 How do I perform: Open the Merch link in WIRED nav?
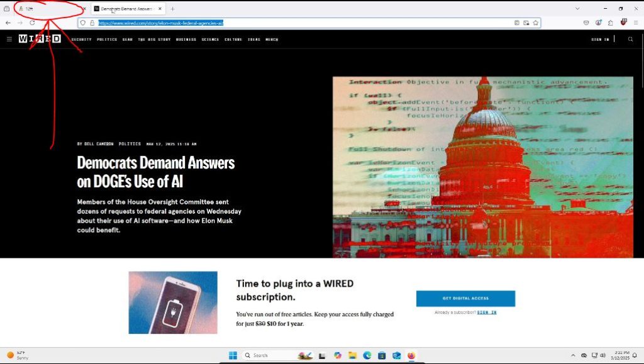272,40
